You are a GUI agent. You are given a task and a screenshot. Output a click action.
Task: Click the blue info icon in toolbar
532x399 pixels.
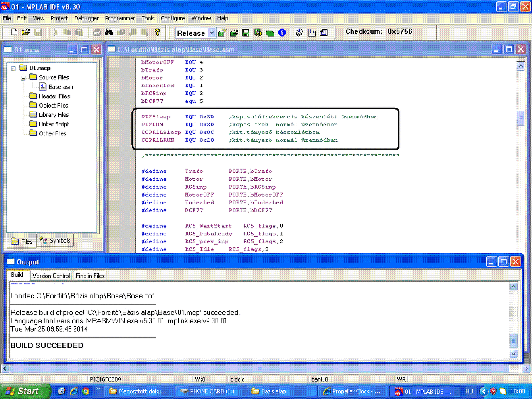point(282,33)
